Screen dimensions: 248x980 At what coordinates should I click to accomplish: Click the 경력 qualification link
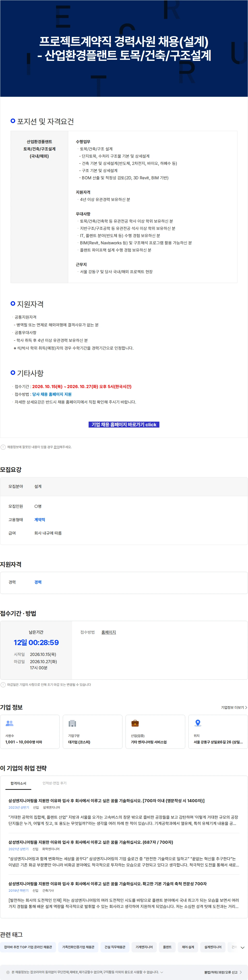click(x=38, y=582)
